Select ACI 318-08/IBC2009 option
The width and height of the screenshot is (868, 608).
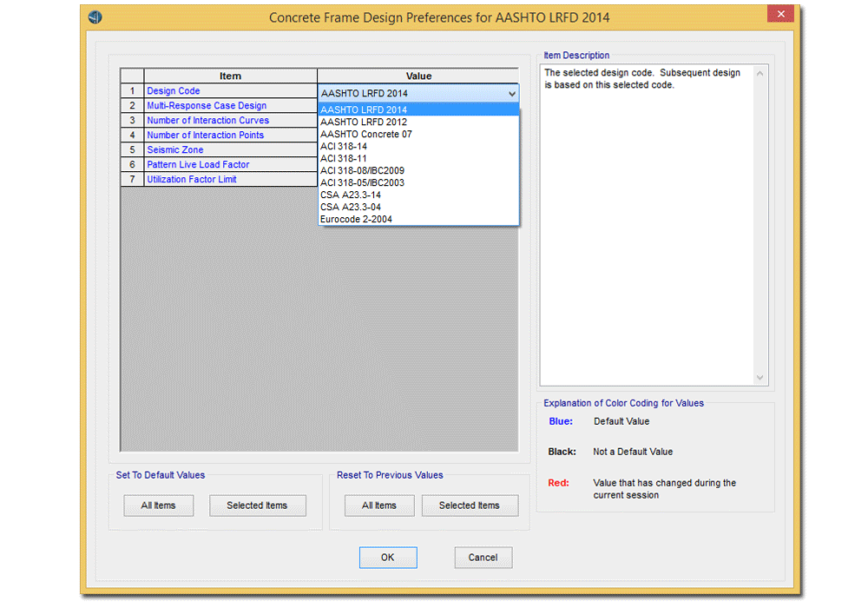coord(418,170)
